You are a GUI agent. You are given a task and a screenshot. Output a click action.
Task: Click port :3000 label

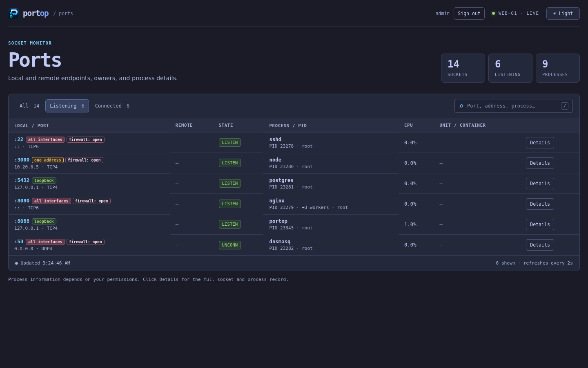pos(22,160)
